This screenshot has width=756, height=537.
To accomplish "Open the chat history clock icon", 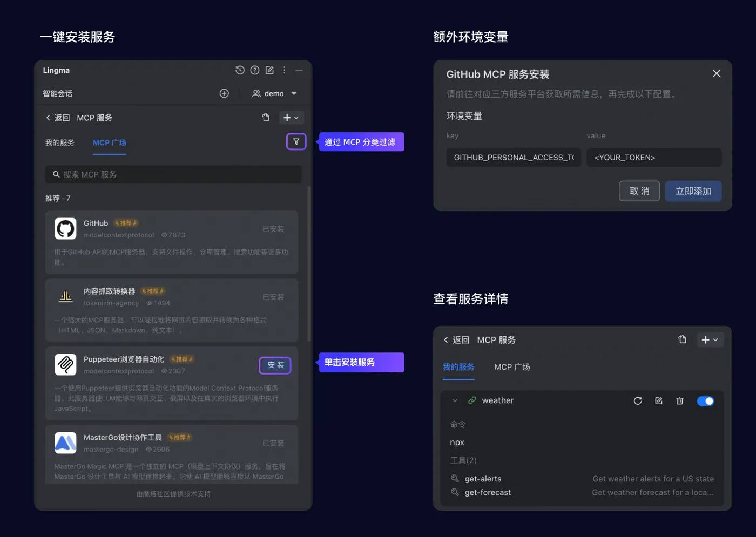I will point(240,70).
